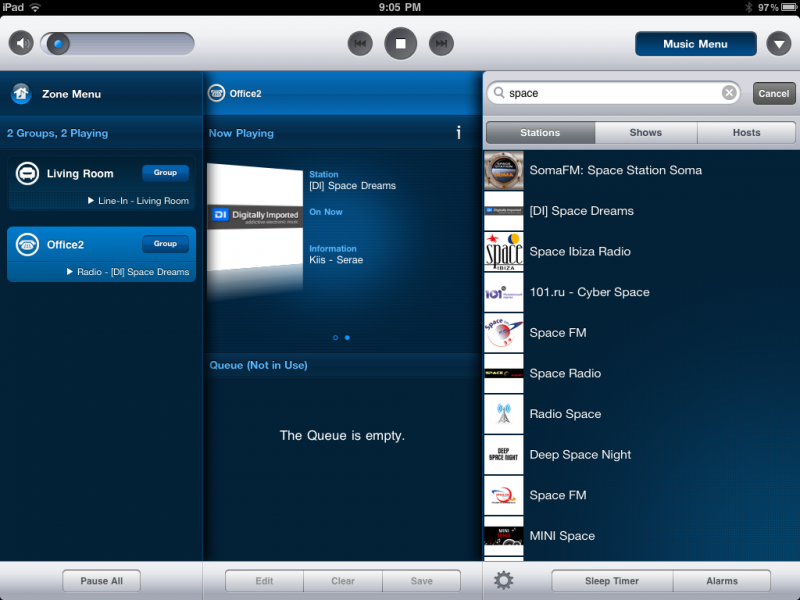Click the Line-In - Living Room source text

click(143, 201)
